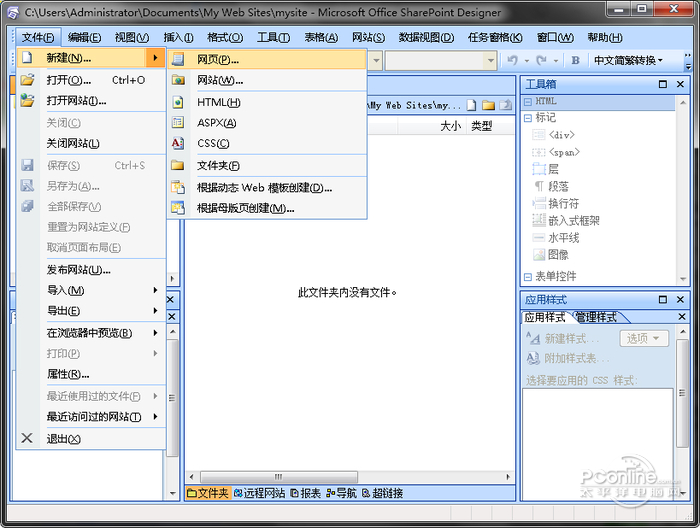The width and height of the screenshot is (700, 528).
Task: Expand the 导出(E) submenu
Action: 91,311
